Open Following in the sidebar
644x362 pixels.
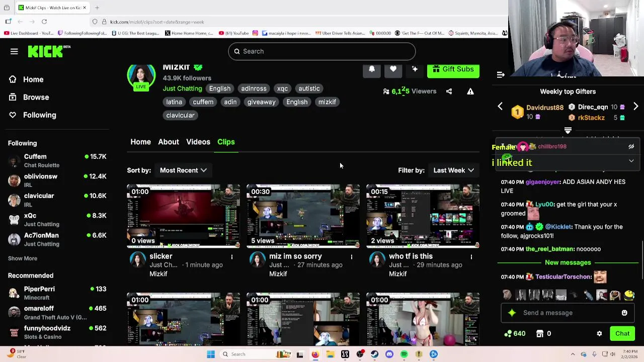pyautogui.click(x=39, y=115)
